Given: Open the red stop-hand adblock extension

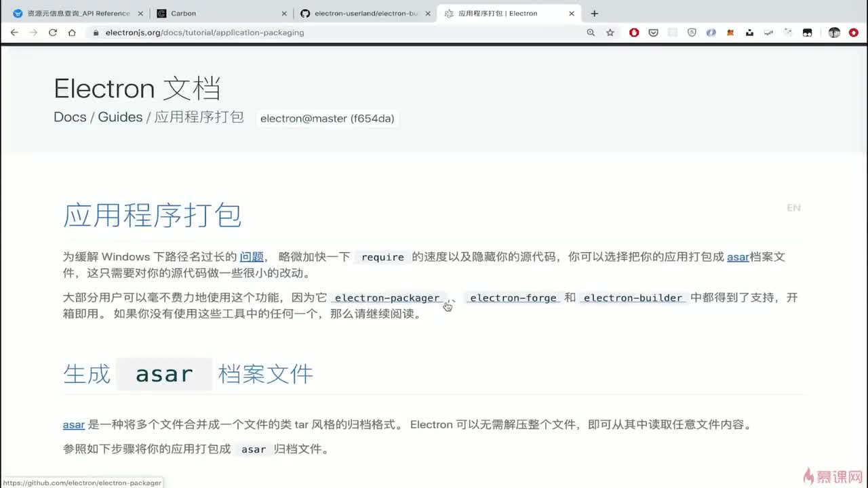Looking at the screenshot, I should pos(634,33).
